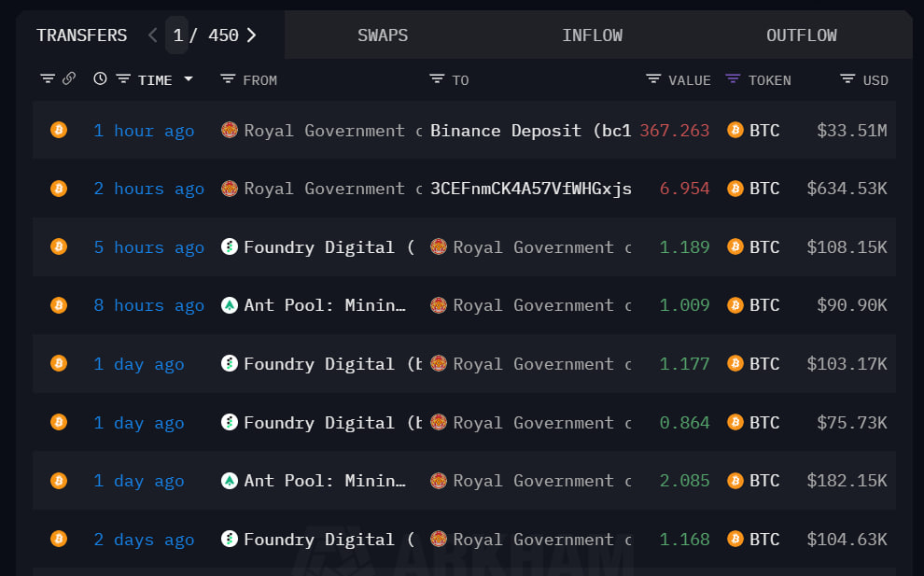Click the USD amount $108.15K
Viewport: 924px width, 576px height.
pos(847,247)
